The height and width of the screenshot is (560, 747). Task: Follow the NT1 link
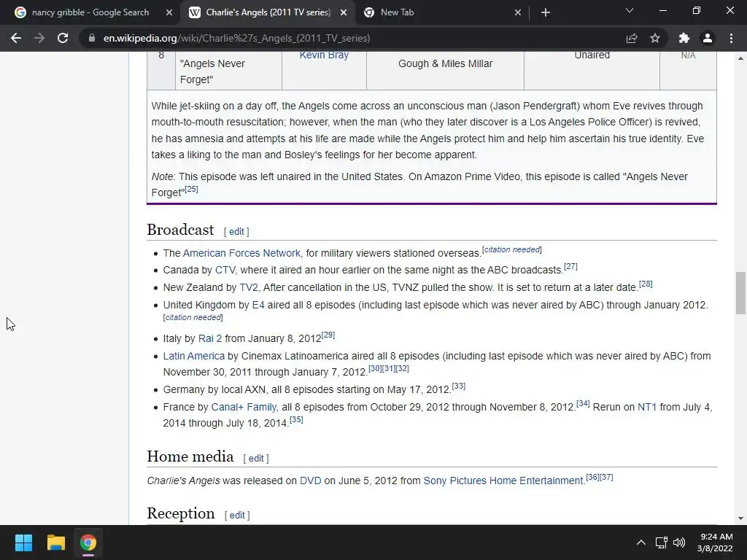(x=647, y=407)
